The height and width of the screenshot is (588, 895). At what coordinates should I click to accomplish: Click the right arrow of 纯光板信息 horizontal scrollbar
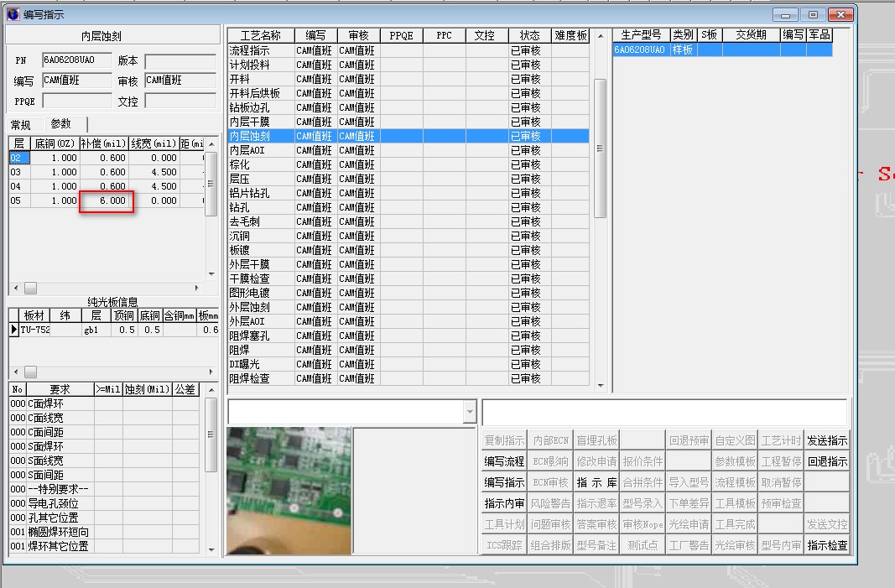[211, 372]
